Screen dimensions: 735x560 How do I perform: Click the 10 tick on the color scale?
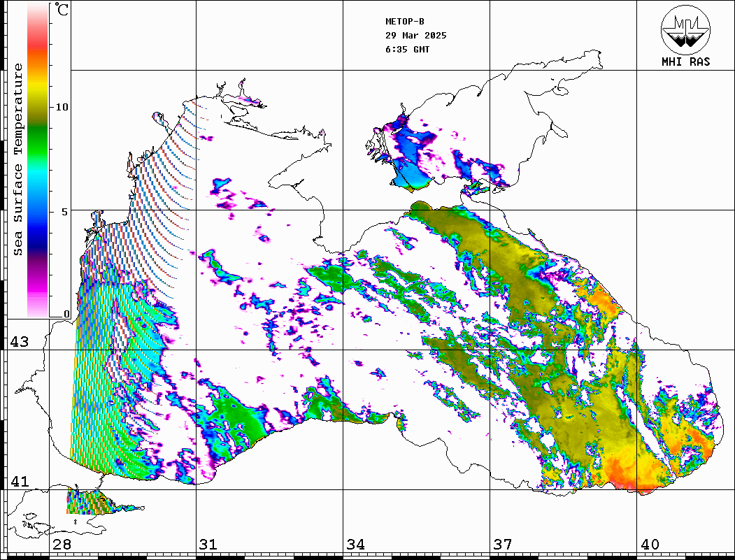coord(62,107)
